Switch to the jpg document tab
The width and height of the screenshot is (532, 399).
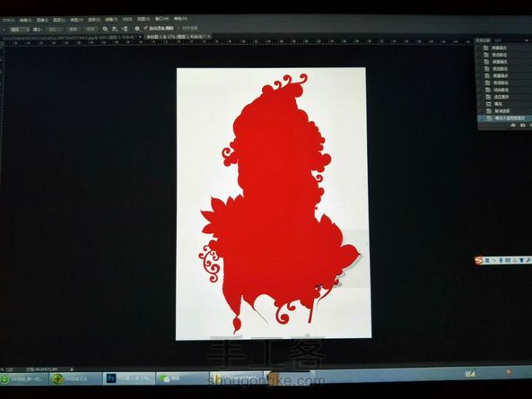[70, 38]
